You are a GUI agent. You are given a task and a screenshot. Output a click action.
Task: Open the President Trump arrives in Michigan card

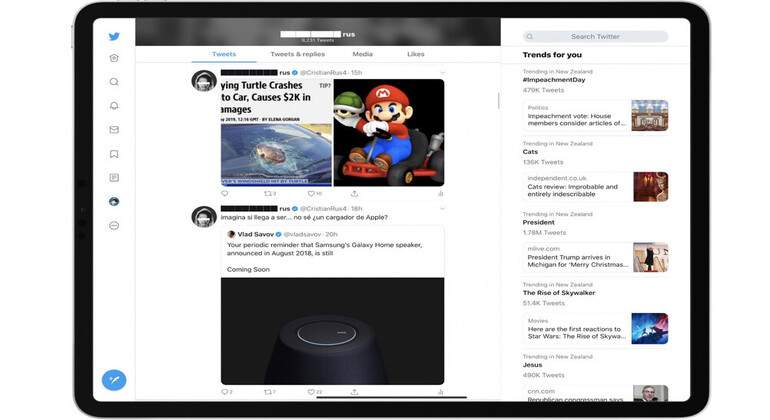click(595, 257)
